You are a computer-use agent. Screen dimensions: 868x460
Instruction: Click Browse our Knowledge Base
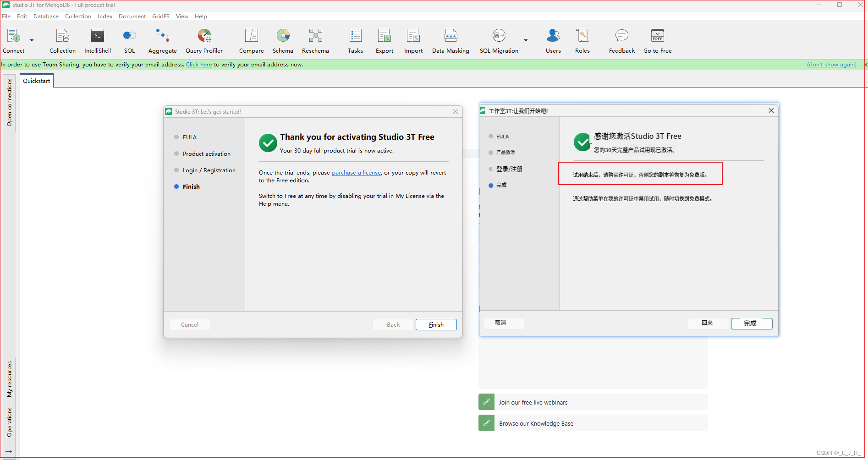pyautogui.click(x=536, y=423)
